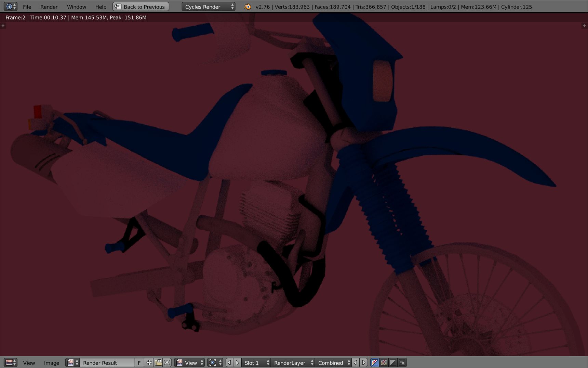Screen dimensions: 588x368
Task: Open the Window menu
Action: [77, 7]
